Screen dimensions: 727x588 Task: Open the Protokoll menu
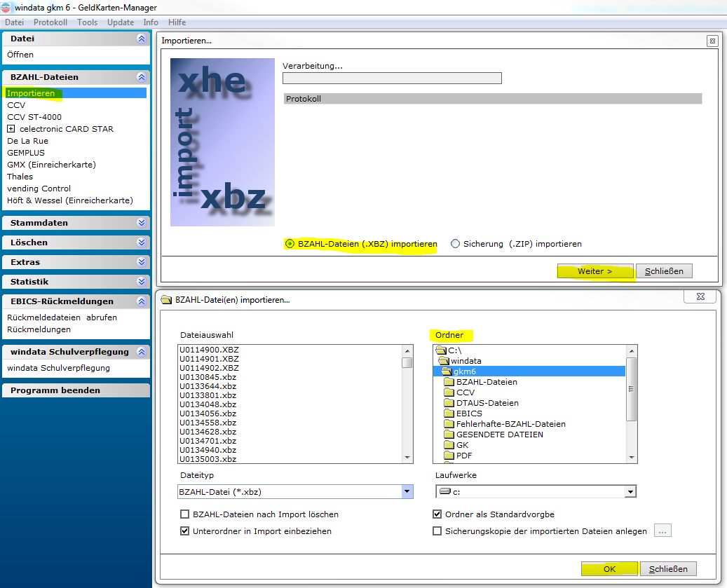(50, 22)
